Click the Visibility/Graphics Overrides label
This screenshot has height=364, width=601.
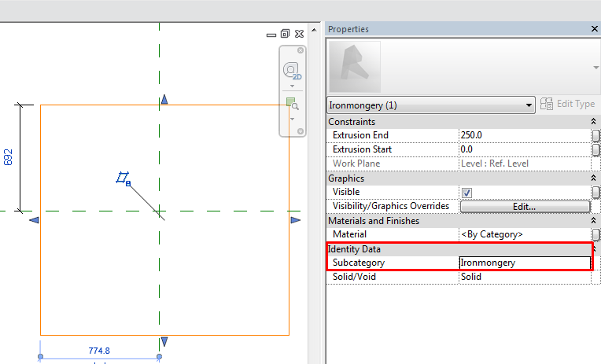(391, 206)
